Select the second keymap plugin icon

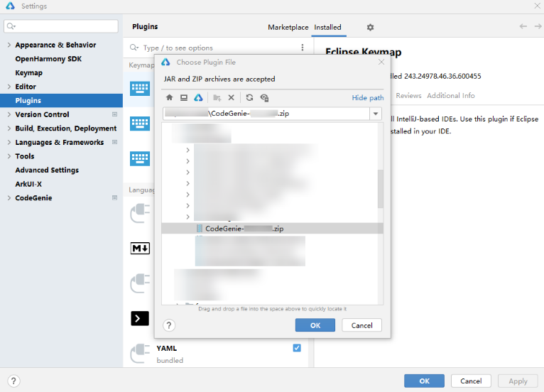click(140, 124)
